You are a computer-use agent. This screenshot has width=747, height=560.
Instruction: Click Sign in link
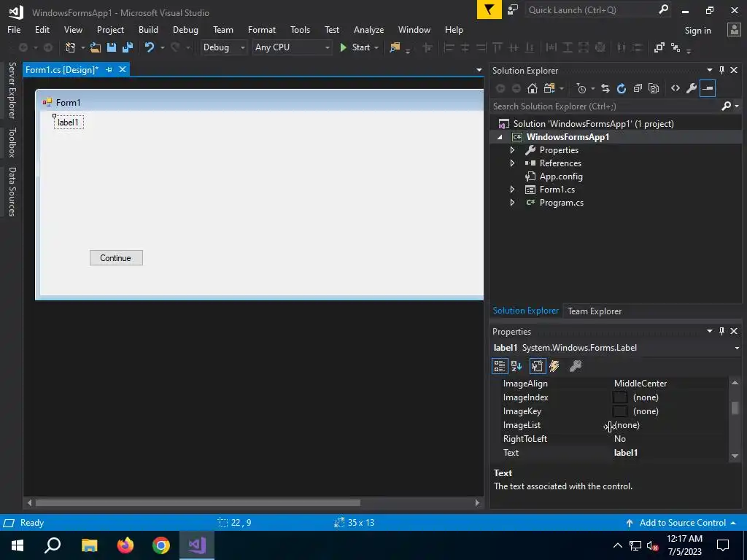(x=698, y=31)
